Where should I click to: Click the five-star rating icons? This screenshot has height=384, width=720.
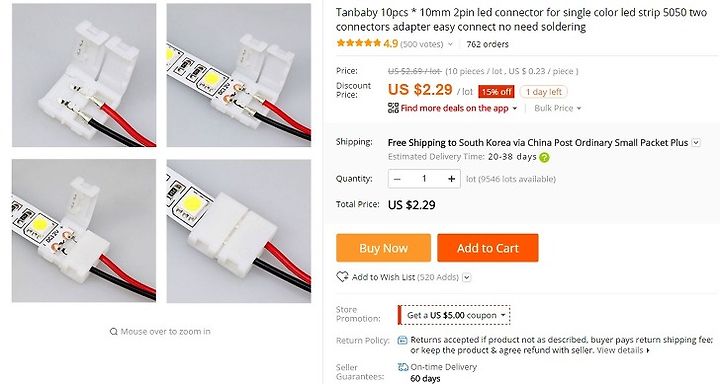pos(359,44)
